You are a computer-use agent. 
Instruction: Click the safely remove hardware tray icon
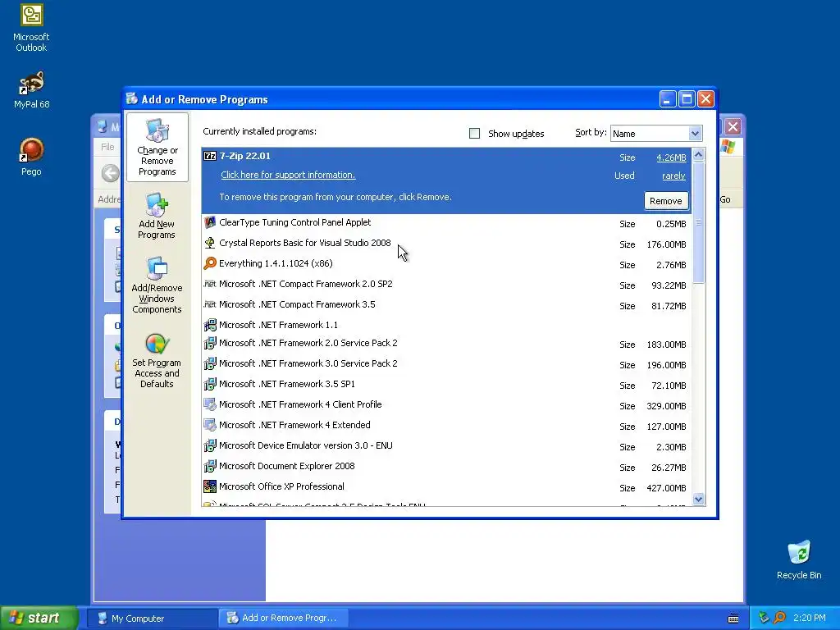(764, 618)
